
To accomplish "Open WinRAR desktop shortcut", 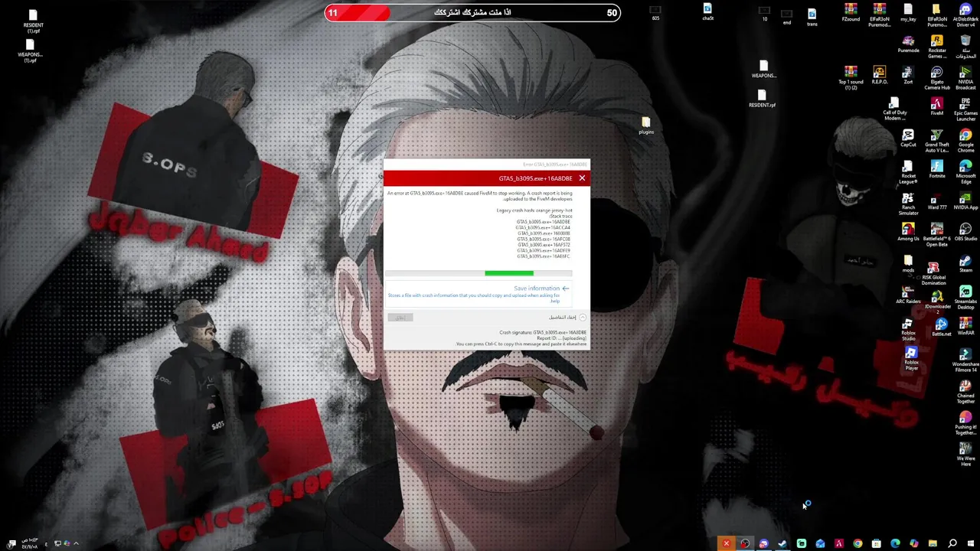I will 965,326.
